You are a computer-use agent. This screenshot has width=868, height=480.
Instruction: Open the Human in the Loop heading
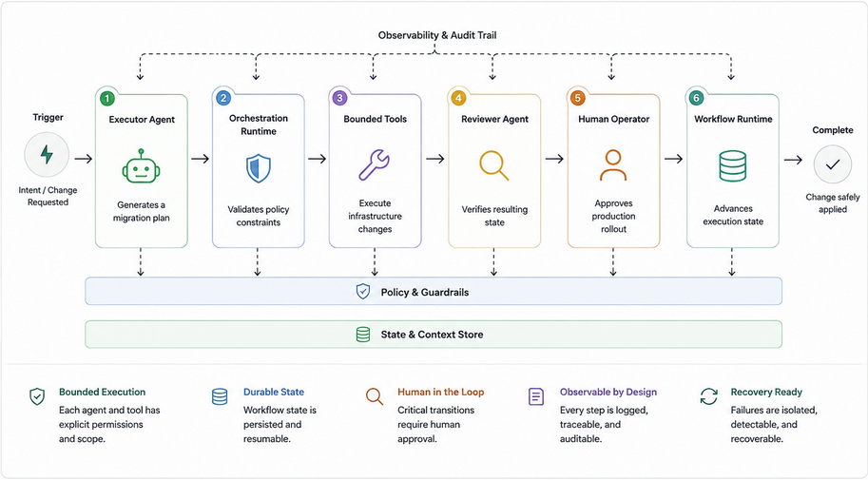click(440, 392)
